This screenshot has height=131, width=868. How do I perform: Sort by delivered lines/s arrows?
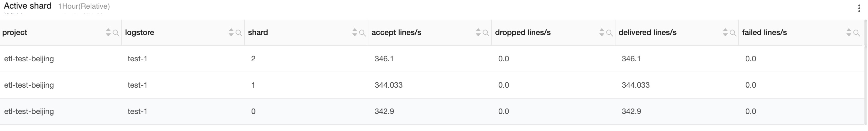click(x=725, y=32)
